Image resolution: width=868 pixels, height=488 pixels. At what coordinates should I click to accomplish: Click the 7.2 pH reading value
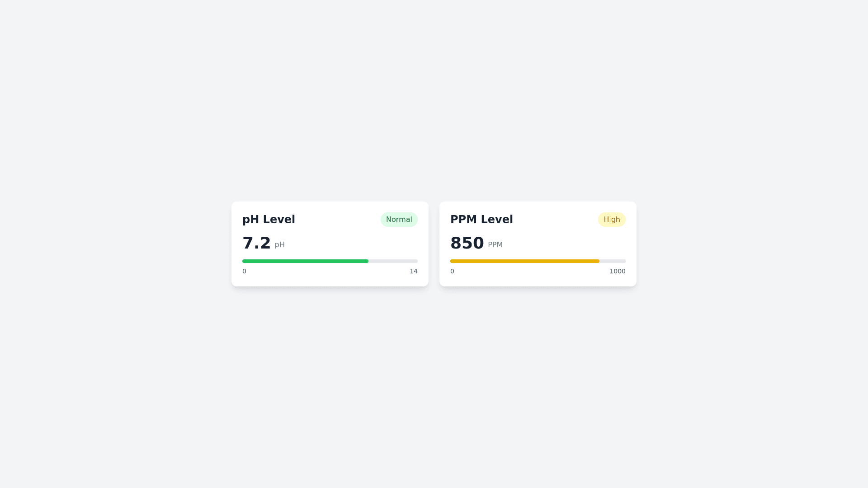pos(256,243)
